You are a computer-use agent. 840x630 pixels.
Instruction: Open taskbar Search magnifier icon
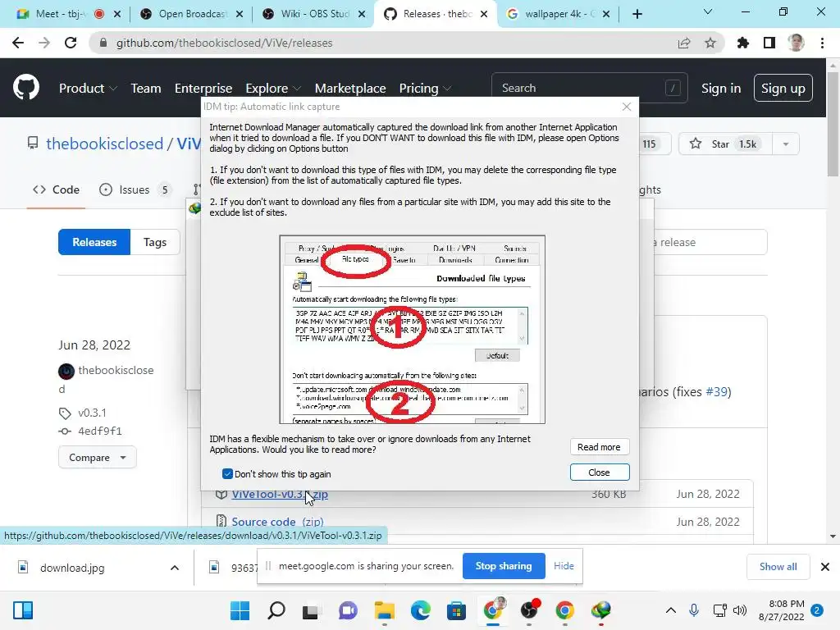[276, 610]
